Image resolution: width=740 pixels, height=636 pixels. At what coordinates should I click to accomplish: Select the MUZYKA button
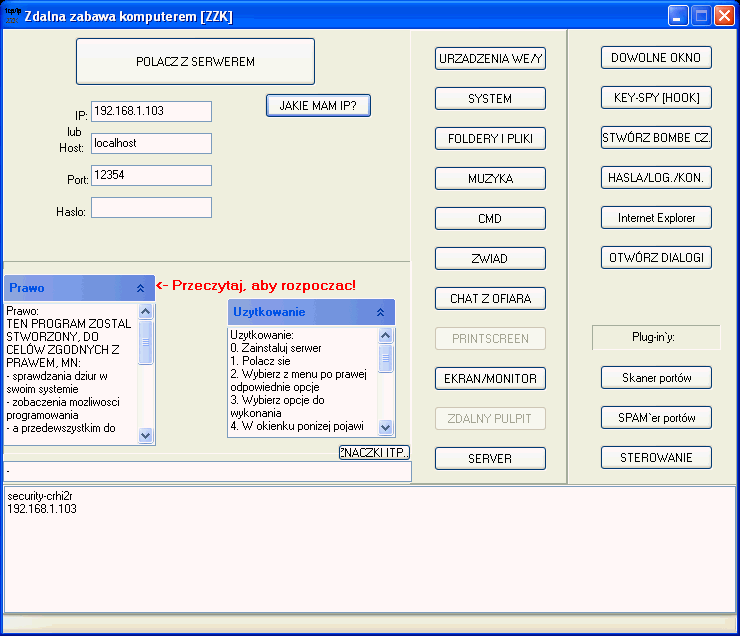pos(490,179)
